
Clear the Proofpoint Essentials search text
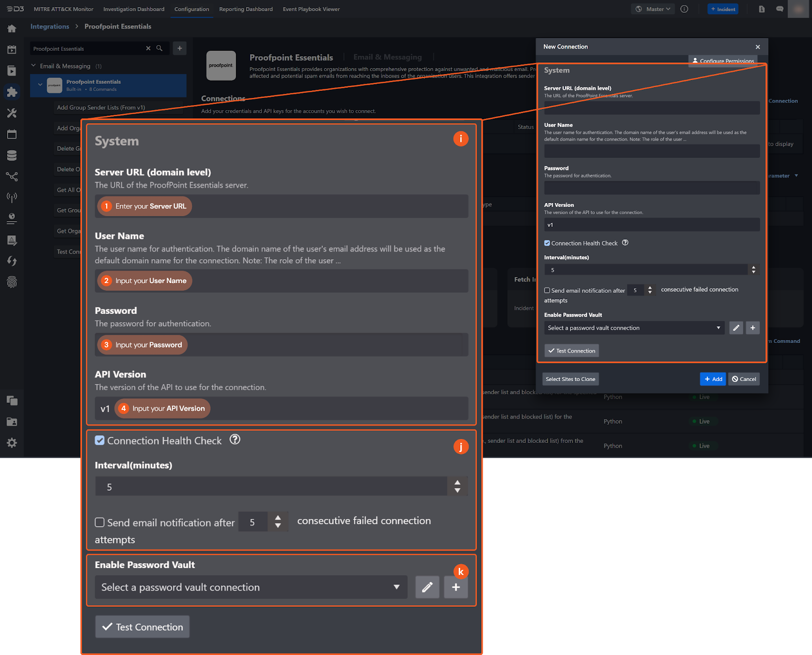[148, 48]
